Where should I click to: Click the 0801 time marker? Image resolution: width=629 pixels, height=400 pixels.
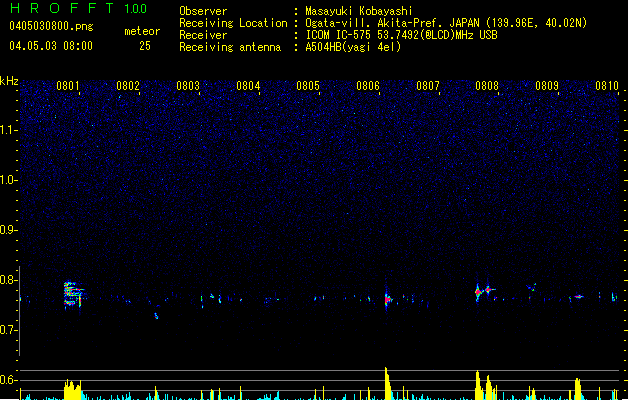coord(68,86)
